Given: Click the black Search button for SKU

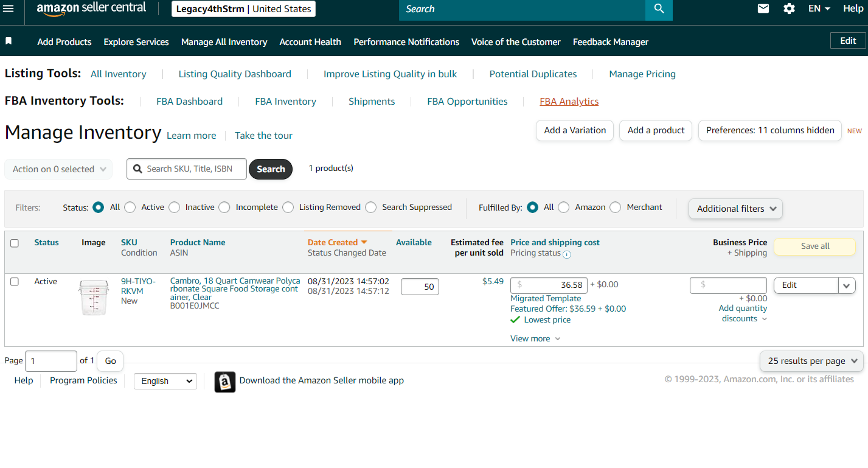Looking at the screenshot, I should point(271,169).
